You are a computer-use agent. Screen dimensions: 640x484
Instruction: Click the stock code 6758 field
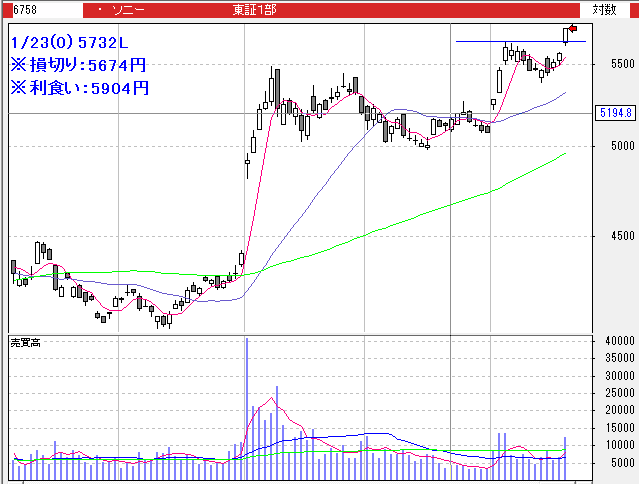(22, 9)
